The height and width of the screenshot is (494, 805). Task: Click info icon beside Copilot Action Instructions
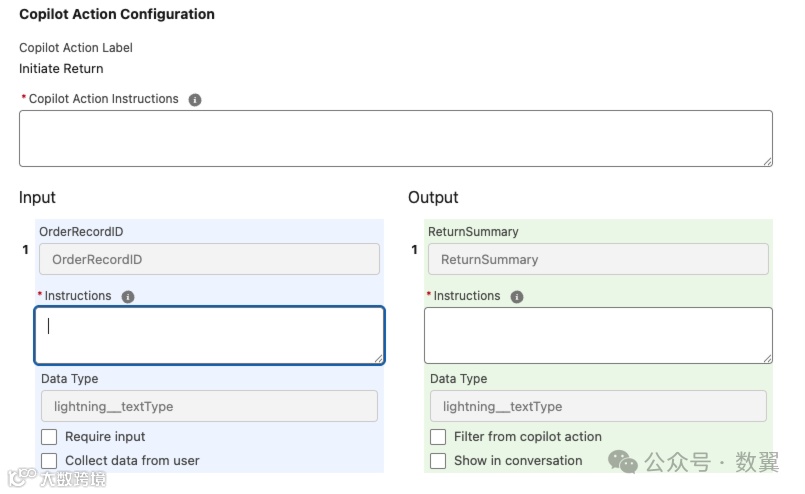[x=195, y=100]
